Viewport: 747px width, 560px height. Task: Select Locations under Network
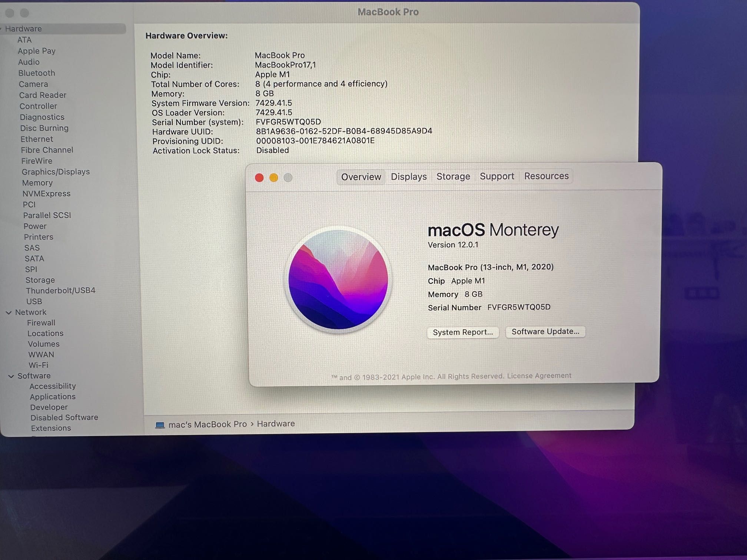[45, 334]
